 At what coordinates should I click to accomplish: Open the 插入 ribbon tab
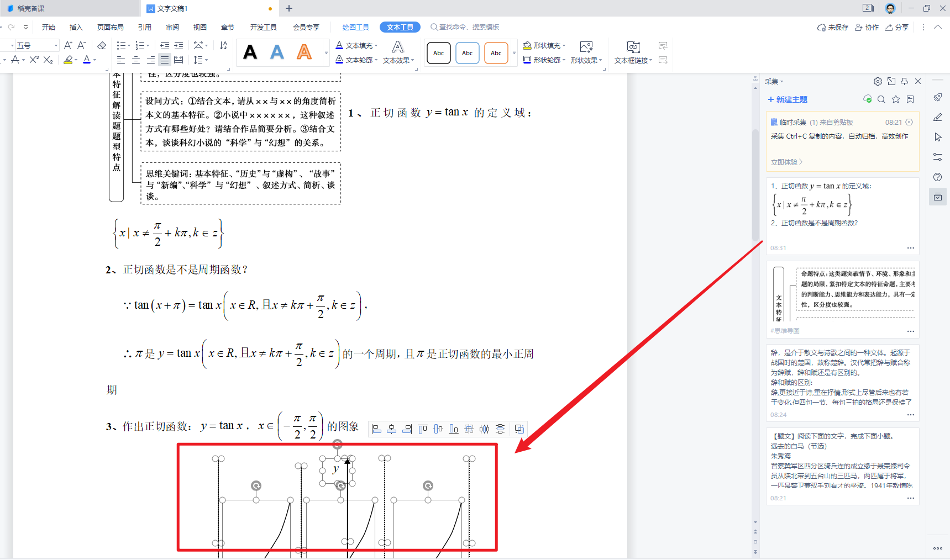point(76,27)
